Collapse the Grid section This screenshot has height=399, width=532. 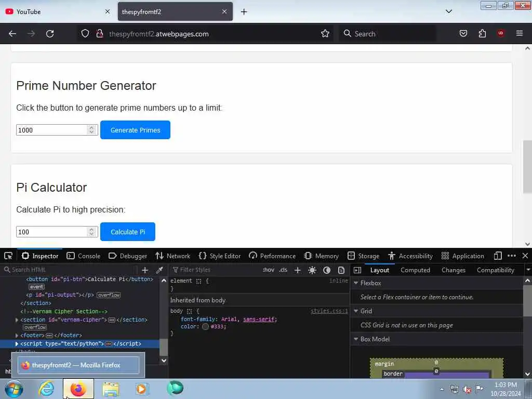point(356,311)
